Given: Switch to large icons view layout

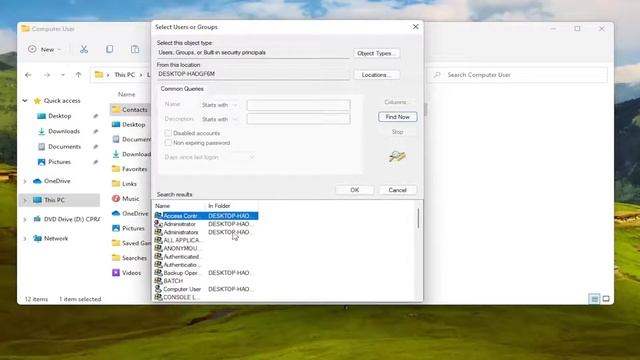Looking at the screenshot, I should point(606,299).
